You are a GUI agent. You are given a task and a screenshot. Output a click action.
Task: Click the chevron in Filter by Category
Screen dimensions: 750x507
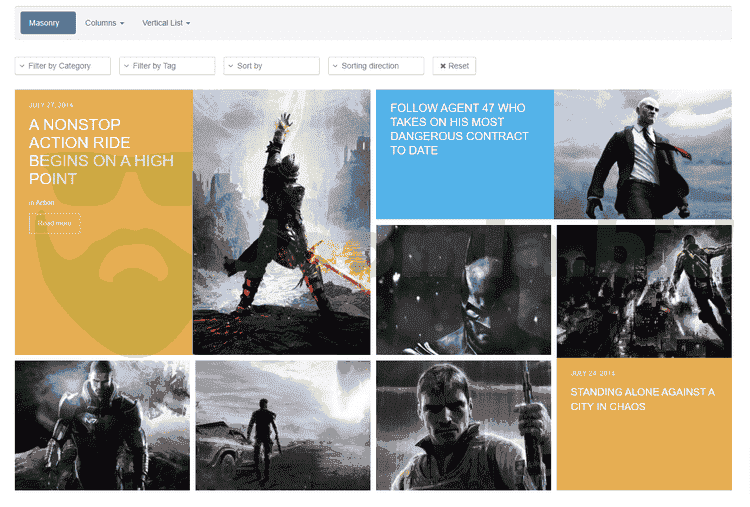coord(22,66)
